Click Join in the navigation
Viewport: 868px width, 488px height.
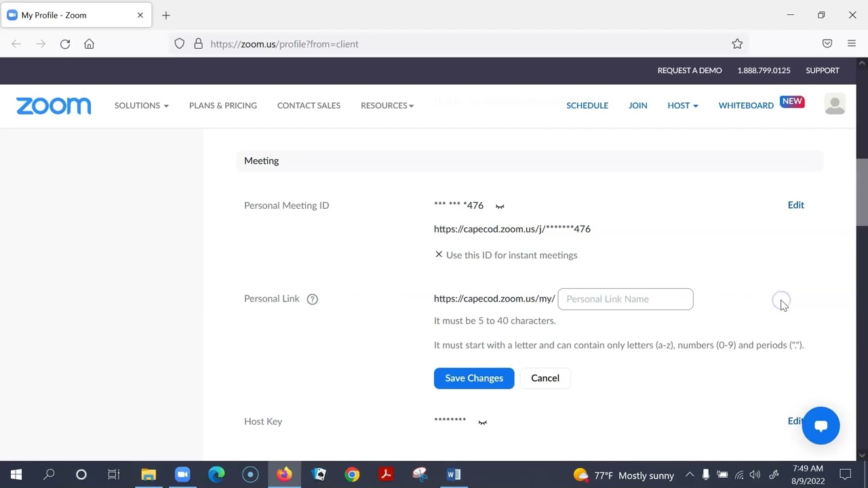[637, 105]
